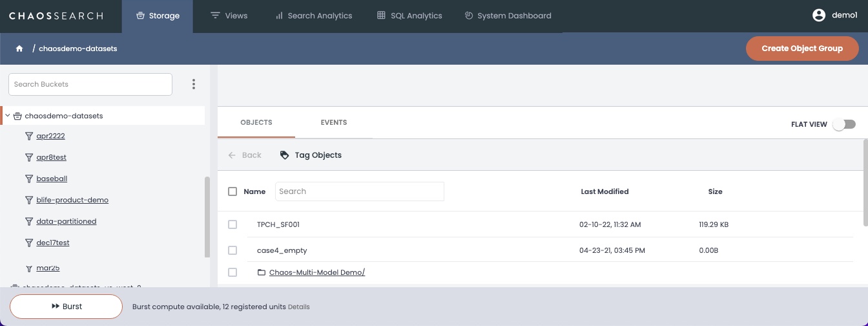The image size is (868, 326).
Task: Click filter icon beside dec17test
Action: pyautogui.click(x=29, y=243)
